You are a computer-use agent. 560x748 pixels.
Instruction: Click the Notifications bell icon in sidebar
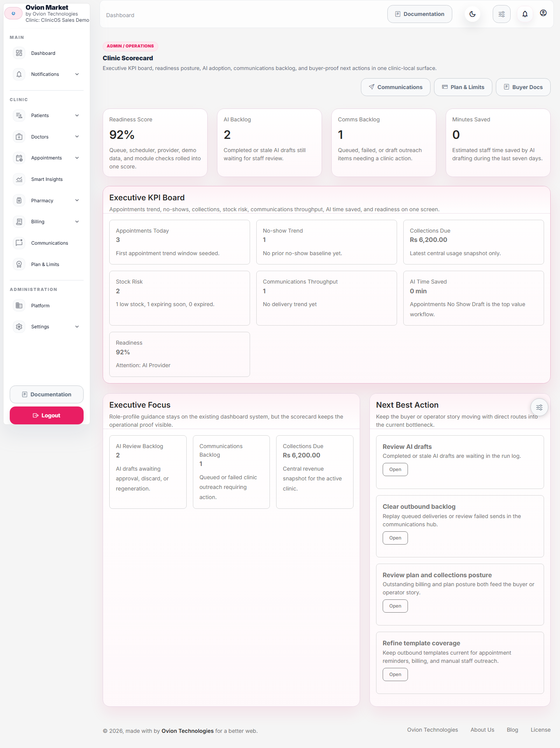point(19,74)
